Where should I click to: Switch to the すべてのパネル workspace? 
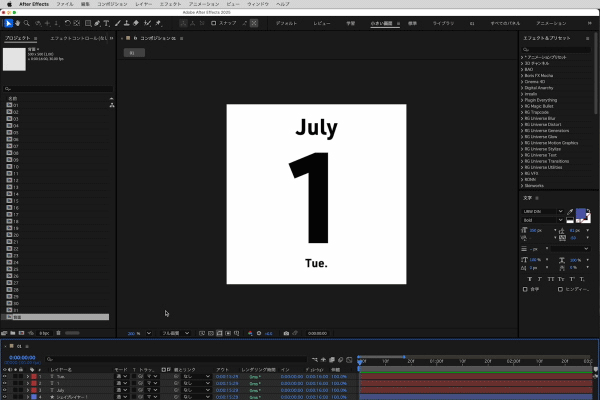[505, 23]
